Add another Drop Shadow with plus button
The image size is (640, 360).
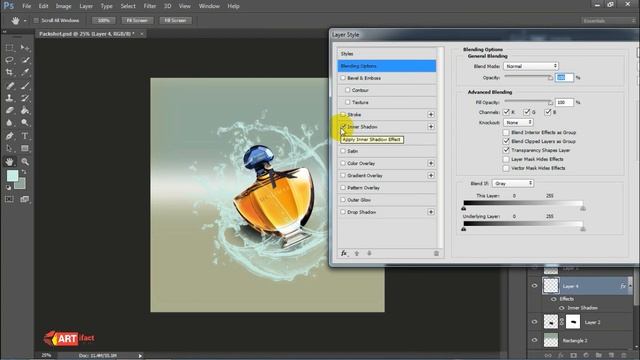pyautogui.click(x=431, y=212)
